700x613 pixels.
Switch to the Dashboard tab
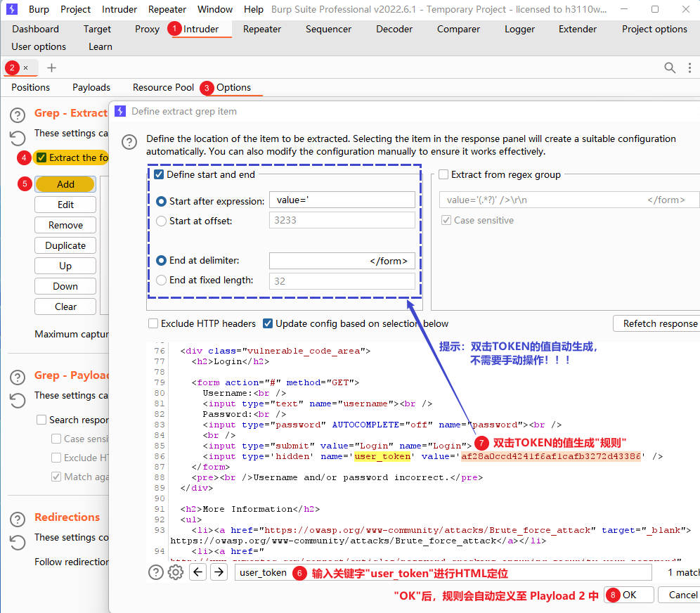(35, 29)
